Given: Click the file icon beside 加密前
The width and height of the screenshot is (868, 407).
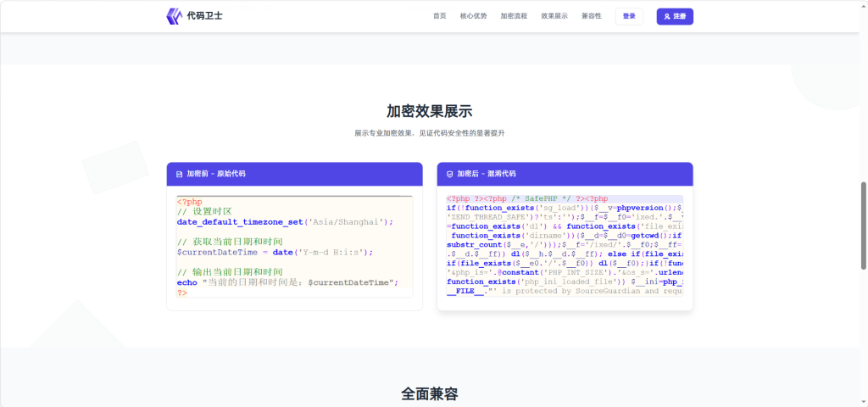Looking at the screenshot, I should 180,174.
